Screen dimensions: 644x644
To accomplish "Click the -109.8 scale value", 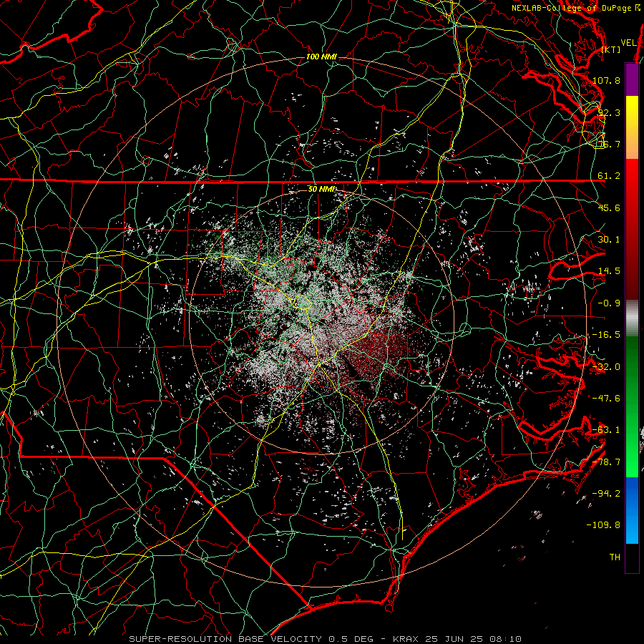I will (x=604, y=525).
